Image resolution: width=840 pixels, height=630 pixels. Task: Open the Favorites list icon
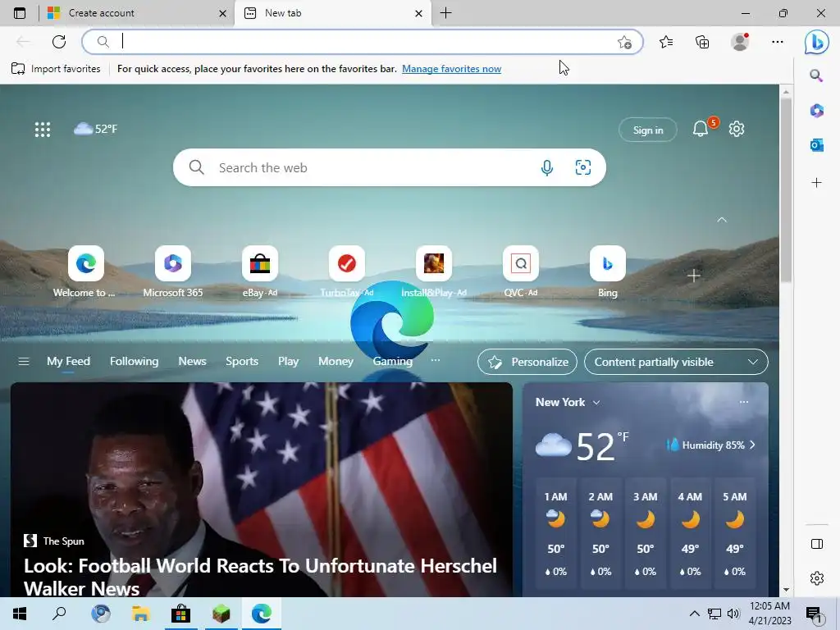click(666, 42)
